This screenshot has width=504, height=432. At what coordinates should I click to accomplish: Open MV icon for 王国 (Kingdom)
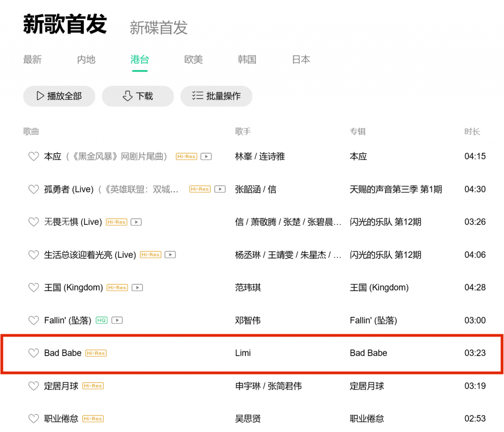click(x=138, y=288)
